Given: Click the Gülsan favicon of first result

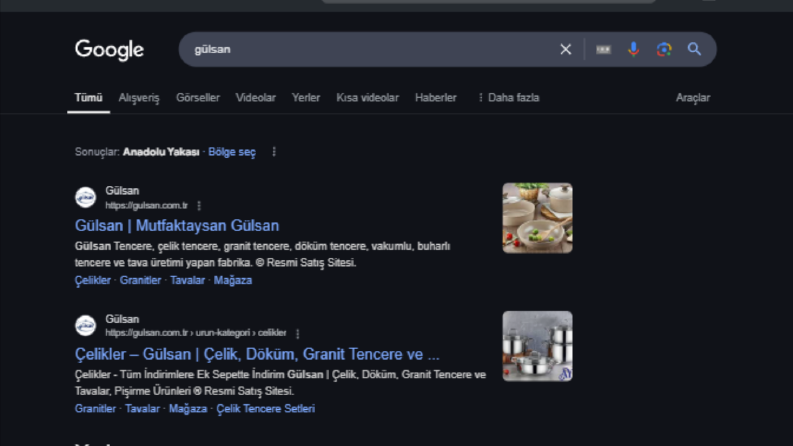Looking at the screenshot, I should (x=85, y=197).
